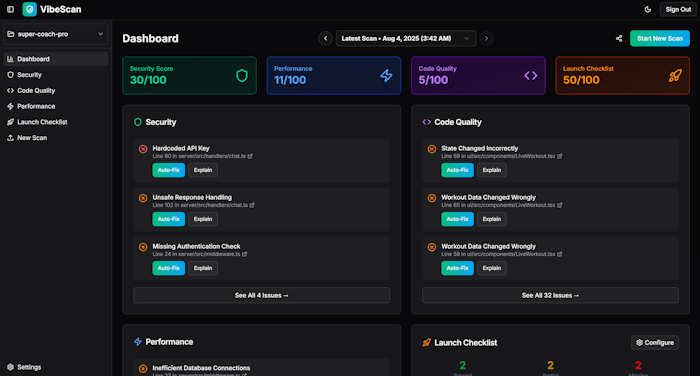
Task: Toggle the sidebar panel icon
Action: click(x=10, y=9)
